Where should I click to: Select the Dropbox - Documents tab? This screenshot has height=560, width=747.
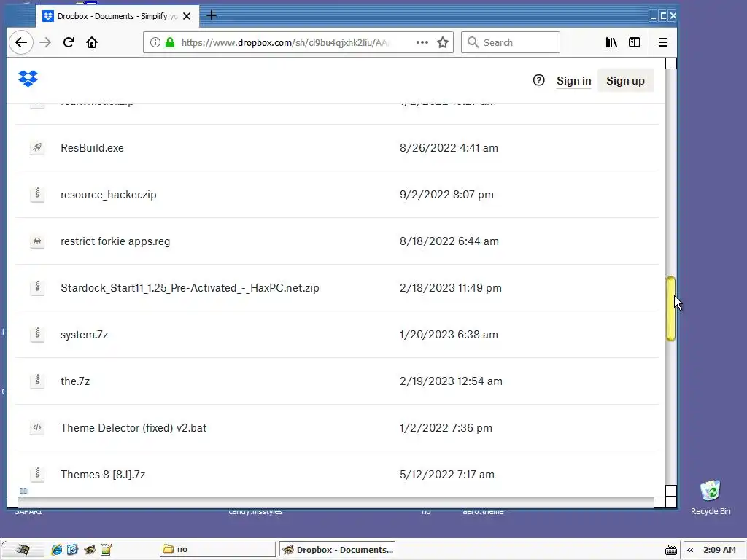pos(117,16)
